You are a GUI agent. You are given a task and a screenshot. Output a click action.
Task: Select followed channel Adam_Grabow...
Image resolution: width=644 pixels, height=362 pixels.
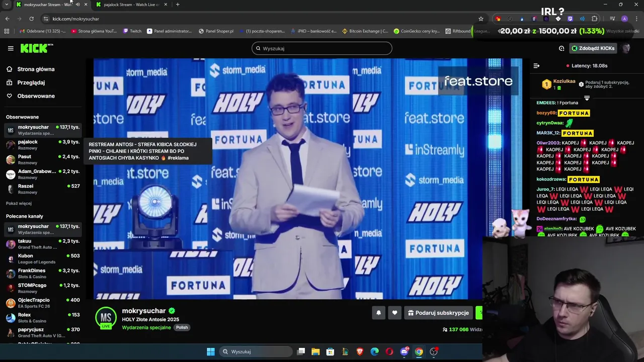pos(43,174)
